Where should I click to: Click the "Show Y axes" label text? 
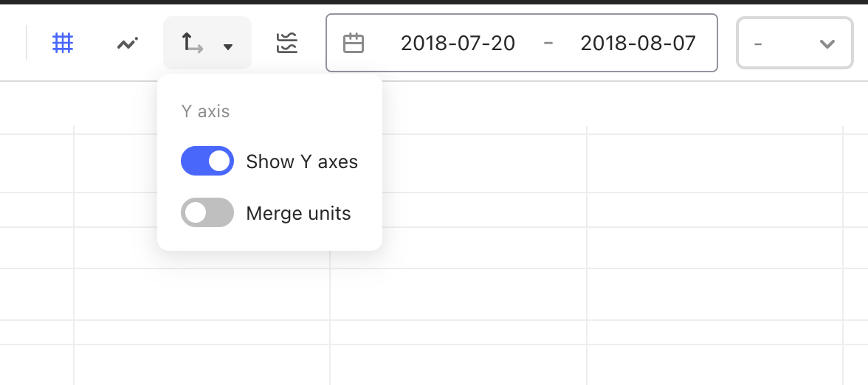(x=303, y=162)
